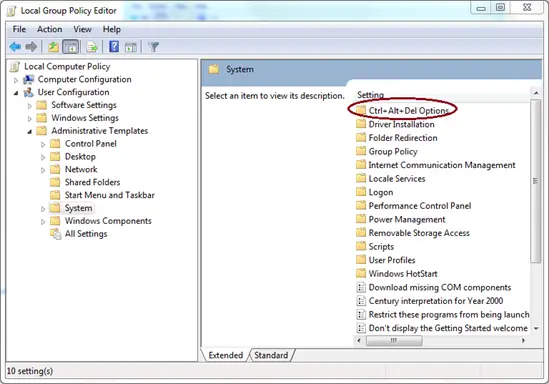
Task: Select the System item in tree
Action: point(78,208)
